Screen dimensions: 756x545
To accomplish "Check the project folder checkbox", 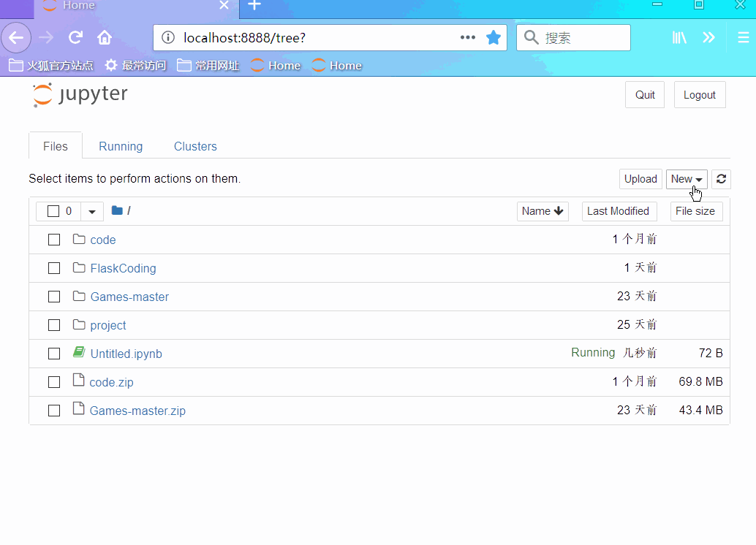I will pyautogui.click(x=54, y=325).
